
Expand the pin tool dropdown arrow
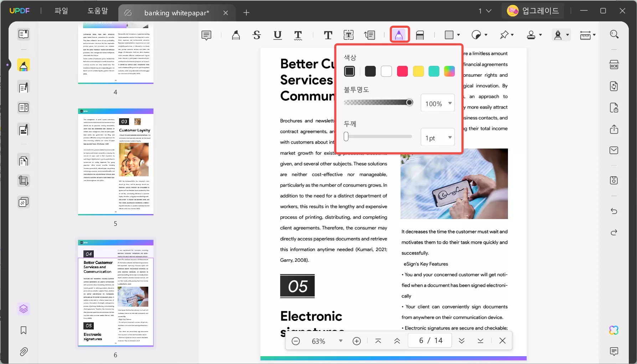point(512,35)
